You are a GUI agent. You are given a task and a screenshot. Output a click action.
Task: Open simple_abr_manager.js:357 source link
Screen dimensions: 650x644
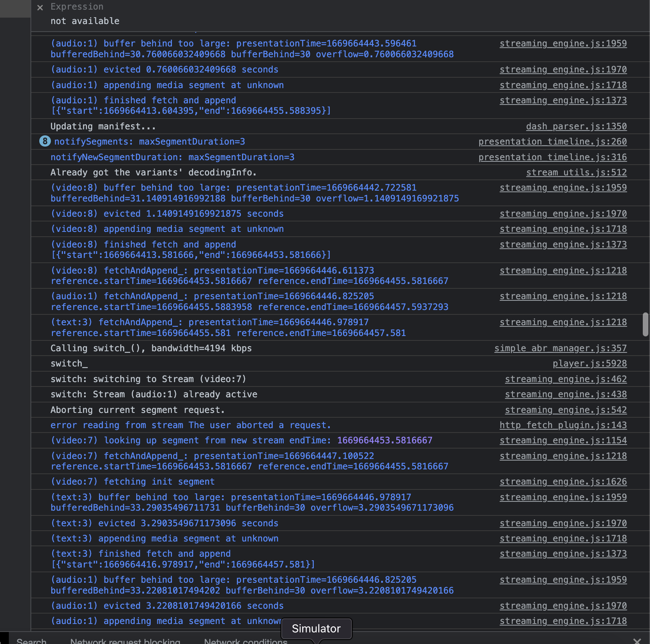[x=560, y=348]
